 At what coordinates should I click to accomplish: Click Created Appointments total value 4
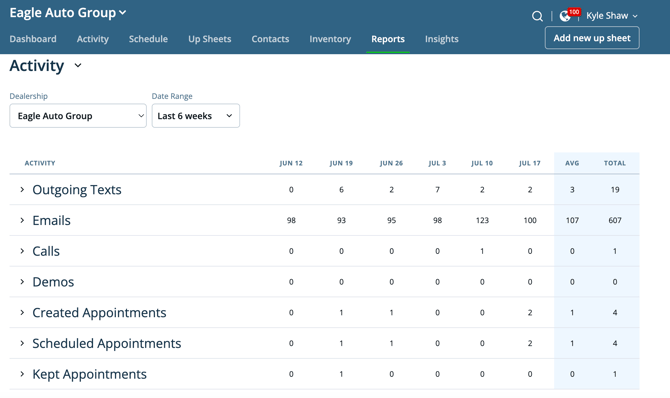[x=615, y=313]
